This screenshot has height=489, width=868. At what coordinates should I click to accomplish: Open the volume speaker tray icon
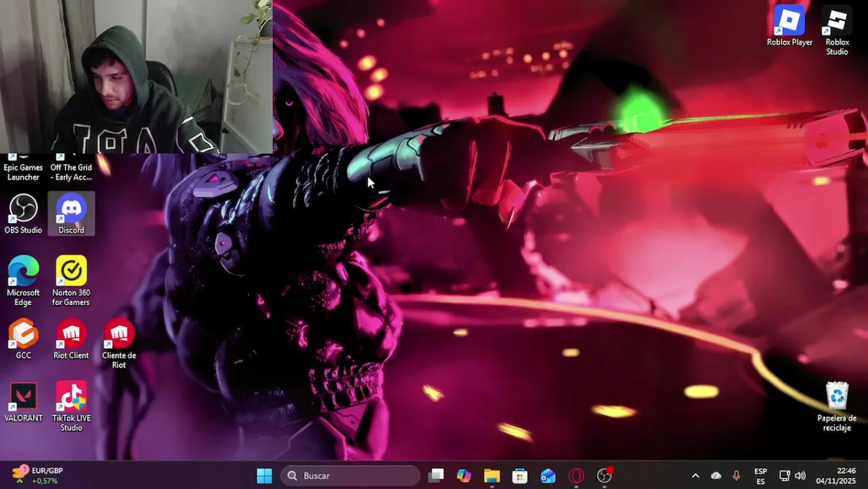800,476
